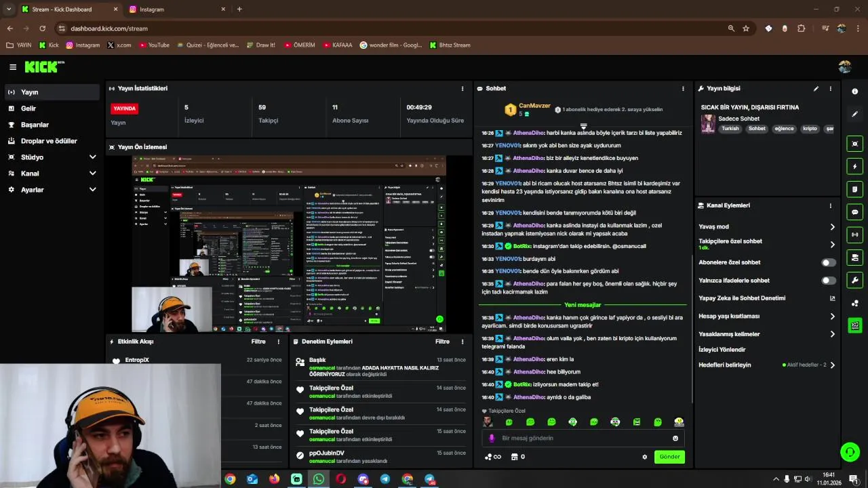Open the YouTube bookmark
The height and width of the screenshot is (488, 868).
pyautogui.click(x=154, y=45)
